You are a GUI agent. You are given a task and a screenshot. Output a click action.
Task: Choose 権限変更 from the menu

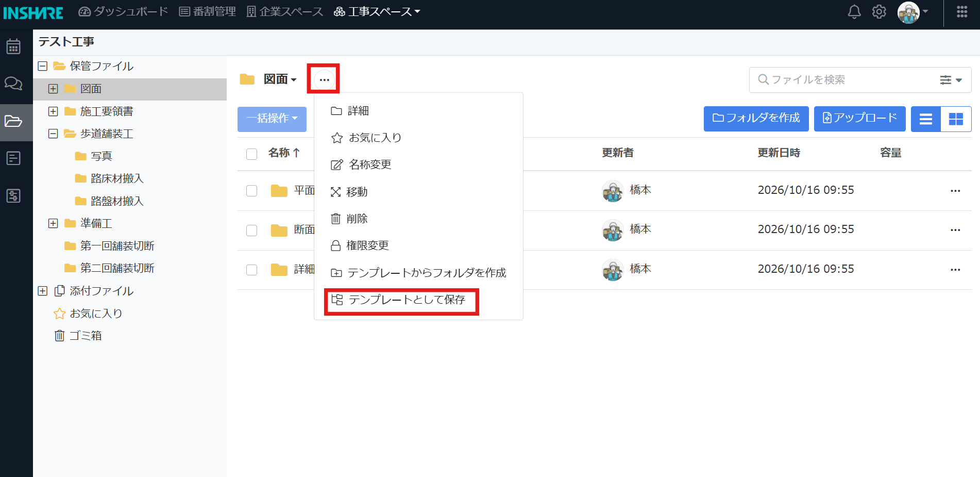[x=418, y=245]
